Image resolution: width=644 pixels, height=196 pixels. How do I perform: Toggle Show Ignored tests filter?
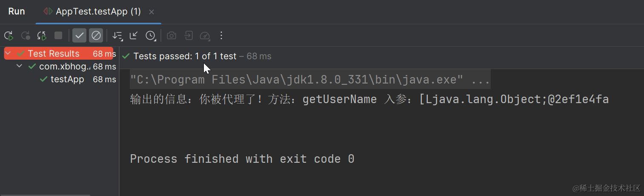[x=96, y=35]
